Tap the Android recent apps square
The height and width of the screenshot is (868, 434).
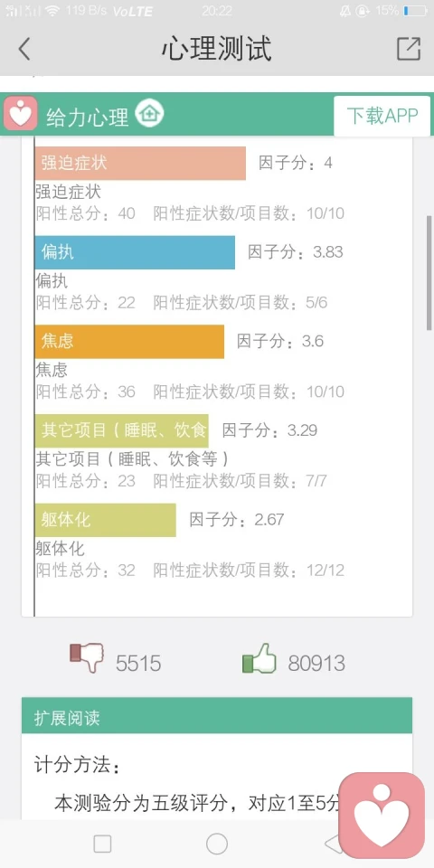pyautogui.click(x=102, y=844)
